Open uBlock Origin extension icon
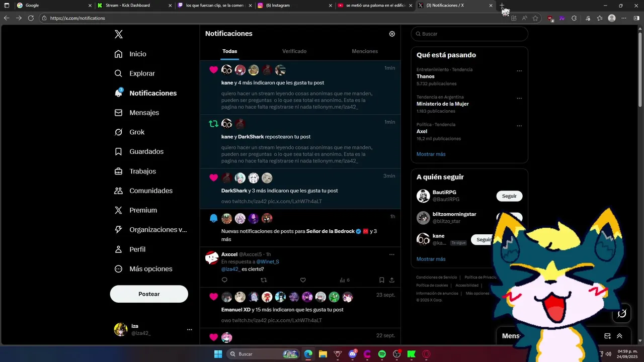 point(550,18)
